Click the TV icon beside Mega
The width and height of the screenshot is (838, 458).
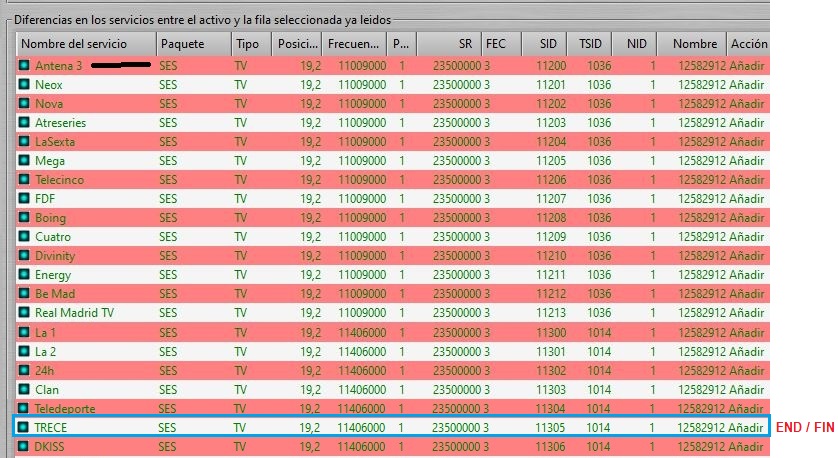click(24, 160)
